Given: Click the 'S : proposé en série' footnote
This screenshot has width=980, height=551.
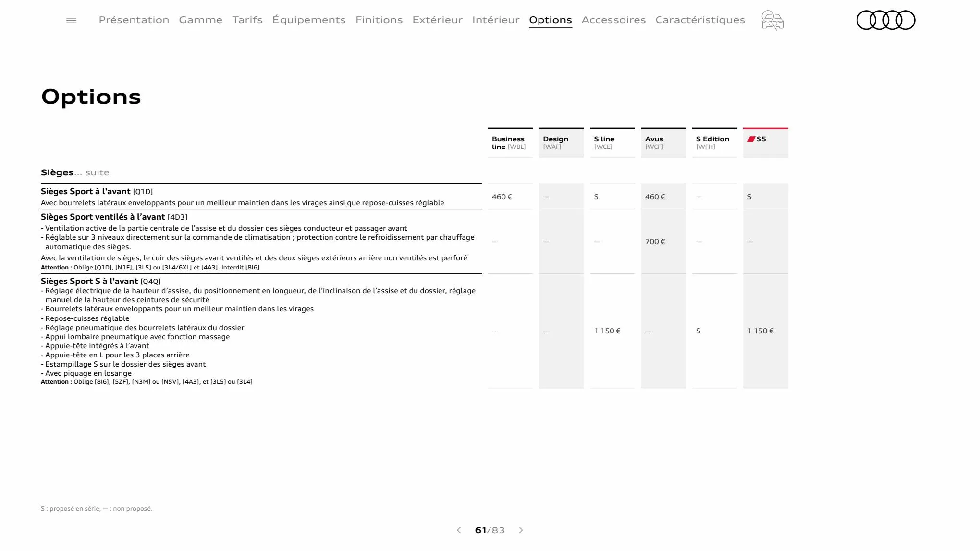Looking at the screenshot, I should (97, 509).
